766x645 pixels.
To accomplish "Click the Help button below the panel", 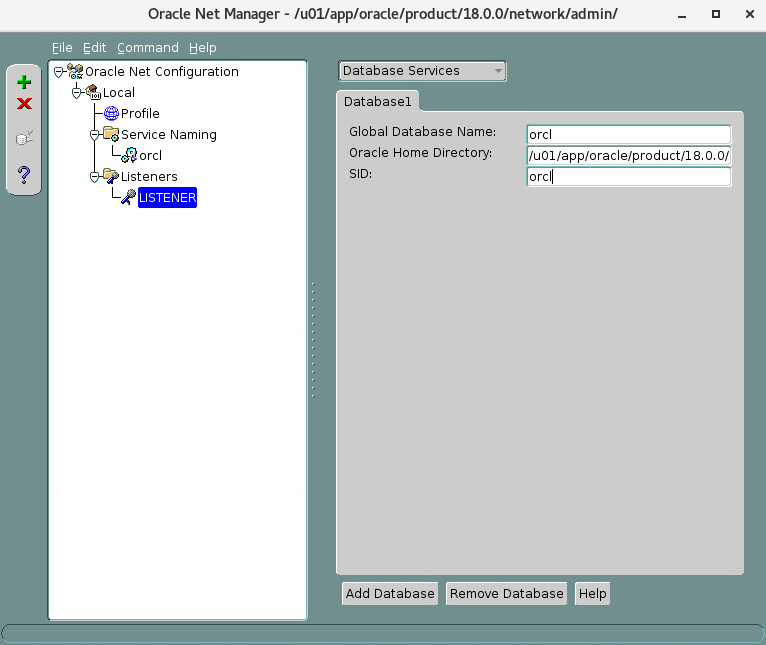I will (x=592, y=593).
